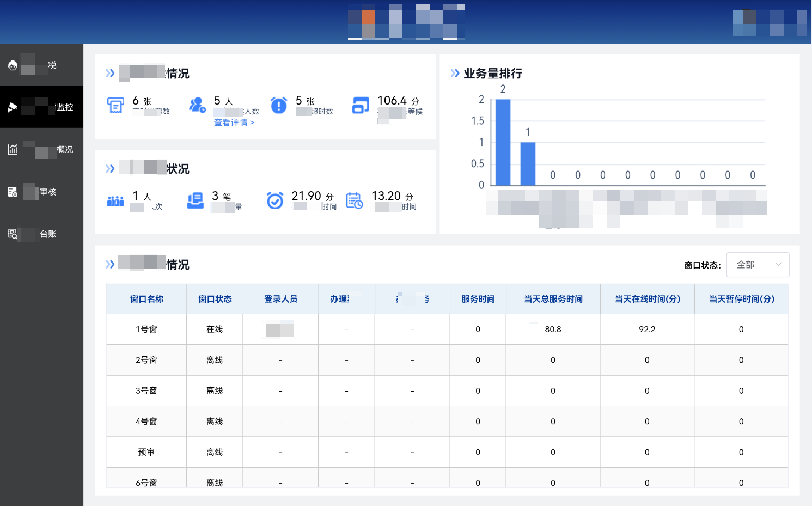
Task: Click the 当天总服务时间 column header
Action: 553,299
